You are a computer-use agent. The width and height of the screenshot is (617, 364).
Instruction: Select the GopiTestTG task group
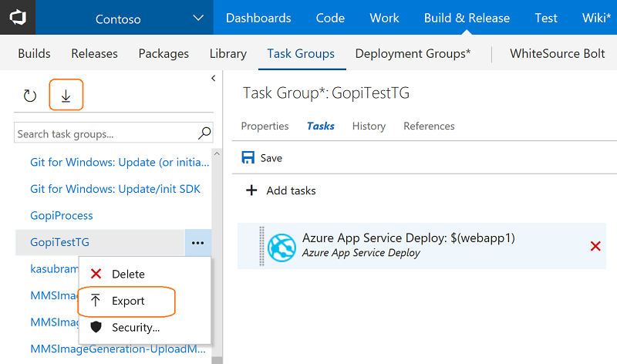point(60,242)
